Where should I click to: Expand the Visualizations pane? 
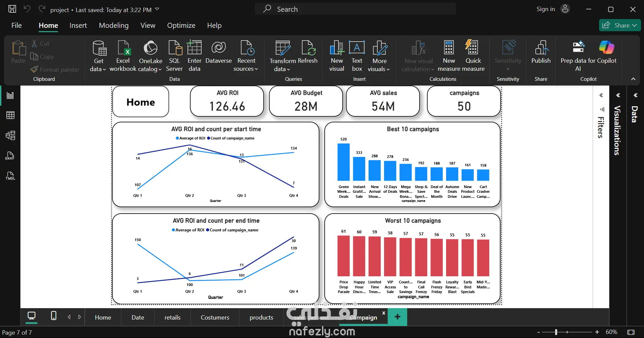coord(618,96)
